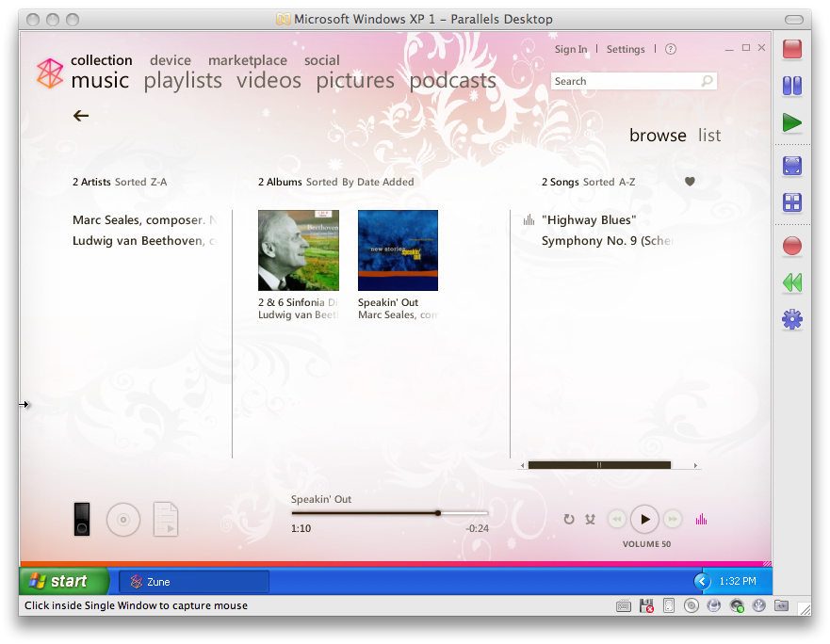Select artist Marc Seales
This screenshot has width=830, height=644.
tap(144, 220)
